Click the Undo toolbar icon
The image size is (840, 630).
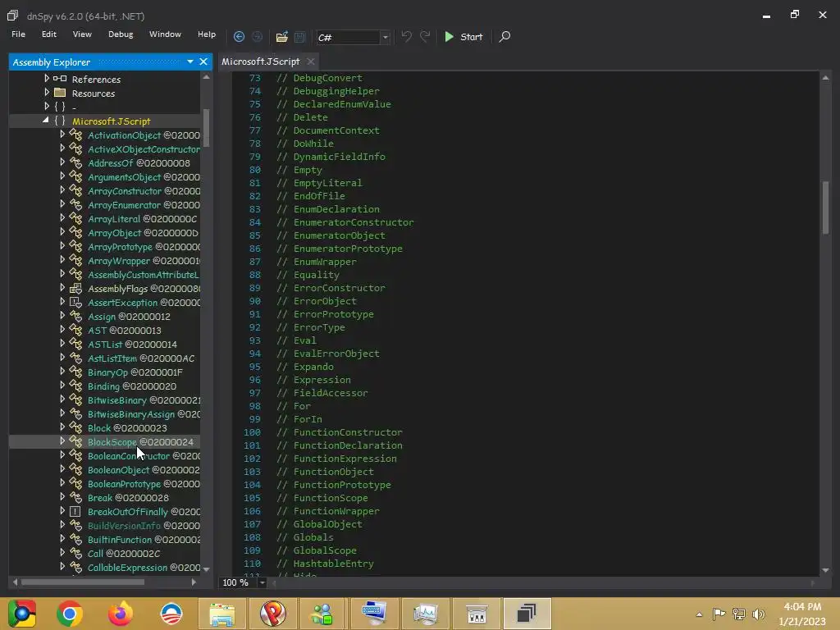[407, 37]
